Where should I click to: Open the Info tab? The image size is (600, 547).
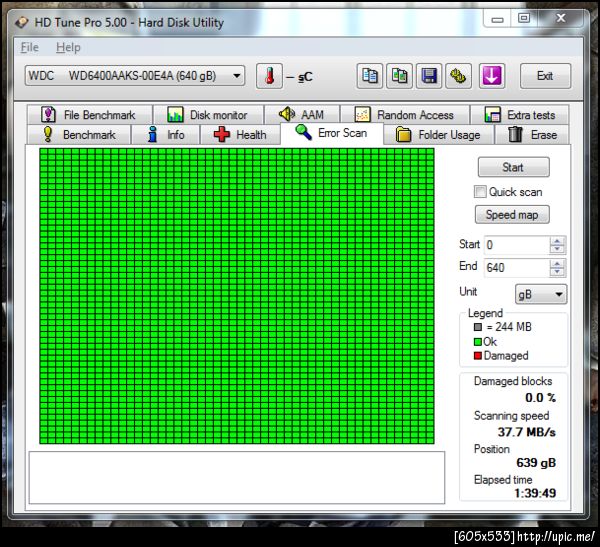coord(166,135)
